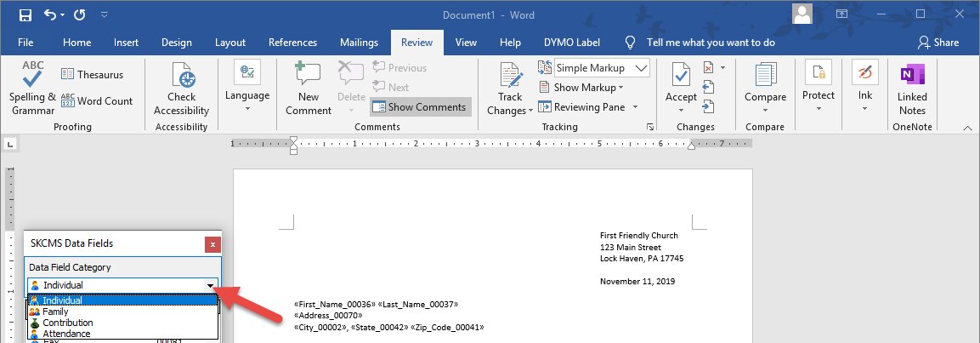Click Data Field Category dropdown arrow
Image resolution: width=980 pixels, height=343 pixels.
212,285
